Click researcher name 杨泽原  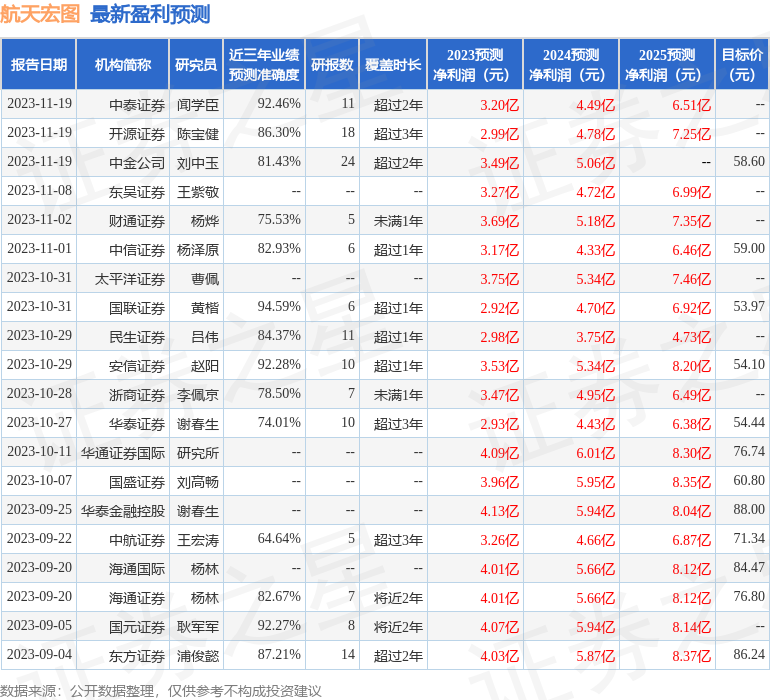coord(197,250)
